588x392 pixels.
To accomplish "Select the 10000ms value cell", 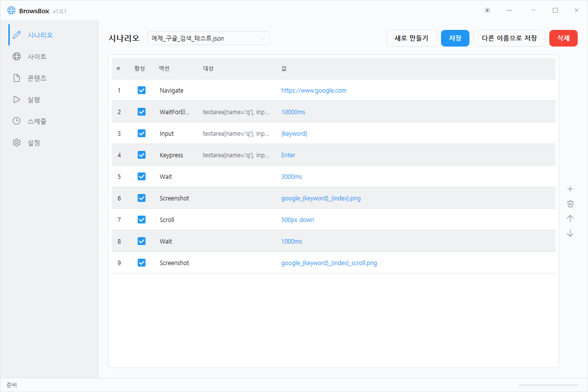I will (x=293, y=112).
